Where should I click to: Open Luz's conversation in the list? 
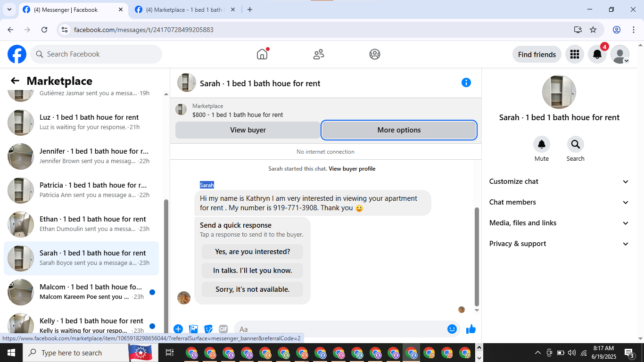pos(81,122)
